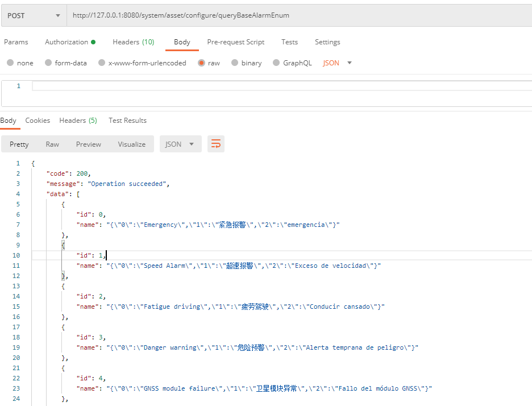This screenshot has height=406, width=532.
Task: Open the Headers (10) request tab
Action: tap(133, 42)
